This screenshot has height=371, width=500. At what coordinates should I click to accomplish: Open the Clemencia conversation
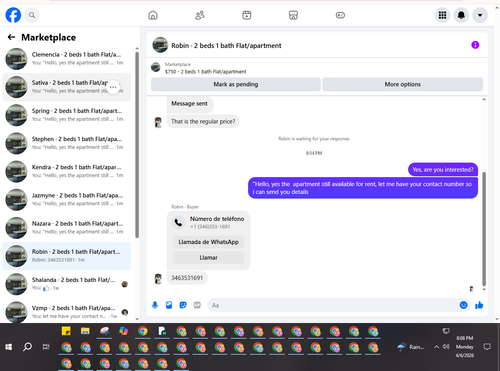point(67,59)
